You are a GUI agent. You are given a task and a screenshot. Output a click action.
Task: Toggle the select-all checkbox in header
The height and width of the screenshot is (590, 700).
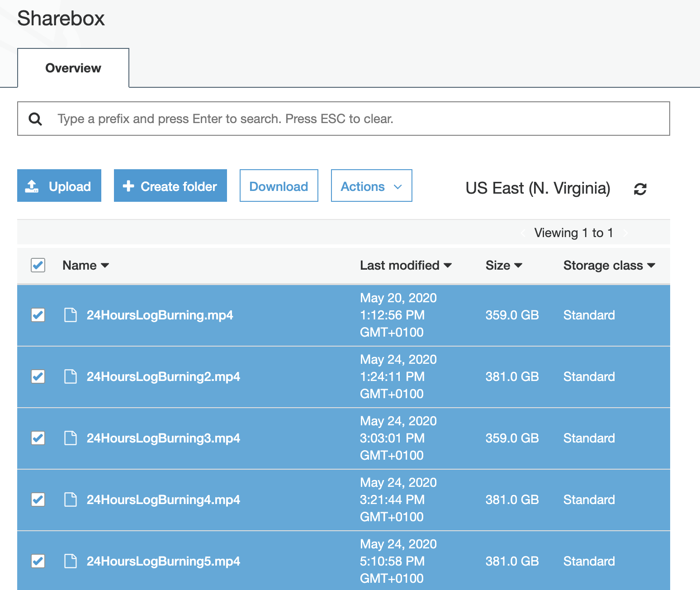click(x=38, y=265)
